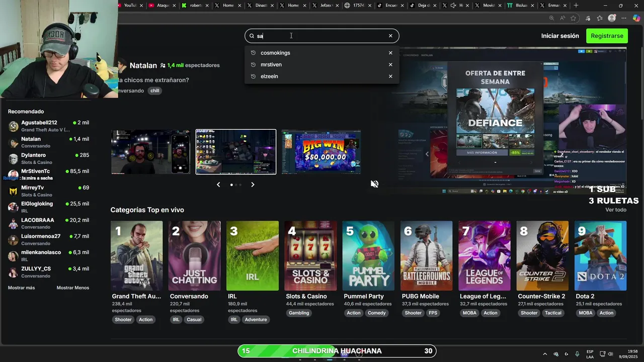This screenshot has height=362, width=644.
Task: Open ElGlogloking channel avatar
Action: pyautogui.click(x=13, y=207)
